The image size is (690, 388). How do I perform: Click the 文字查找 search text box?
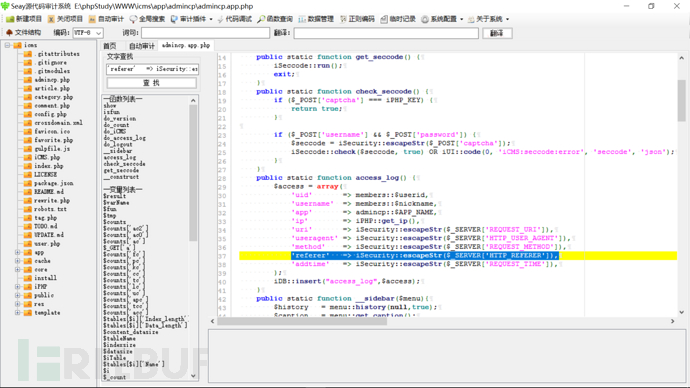(x=152, y=69)
